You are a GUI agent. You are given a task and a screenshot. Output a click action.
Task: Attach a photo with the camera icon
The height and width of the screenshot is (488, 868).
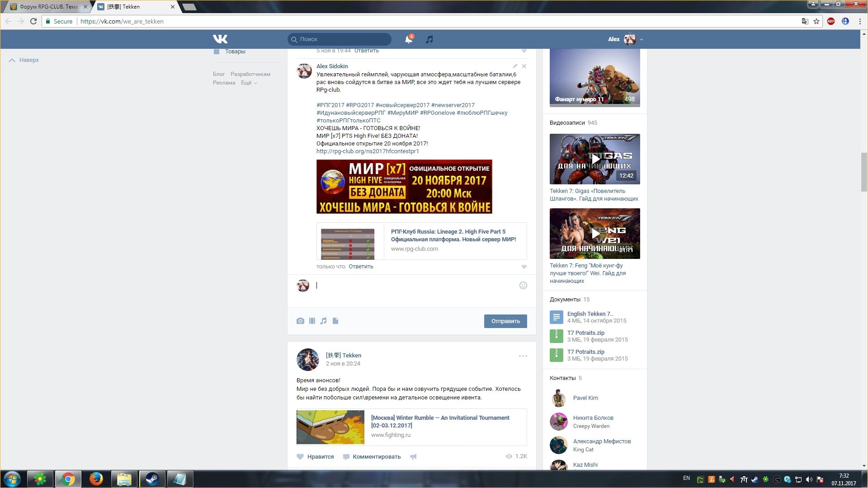coord(300,321)
